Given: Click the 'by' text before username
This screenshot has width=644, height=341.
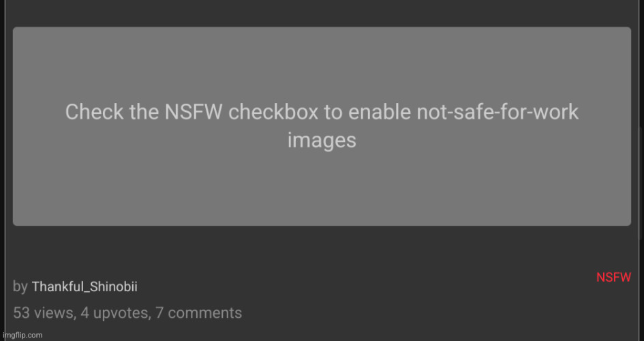Looking at the screenshot, I should click(20, 286).
